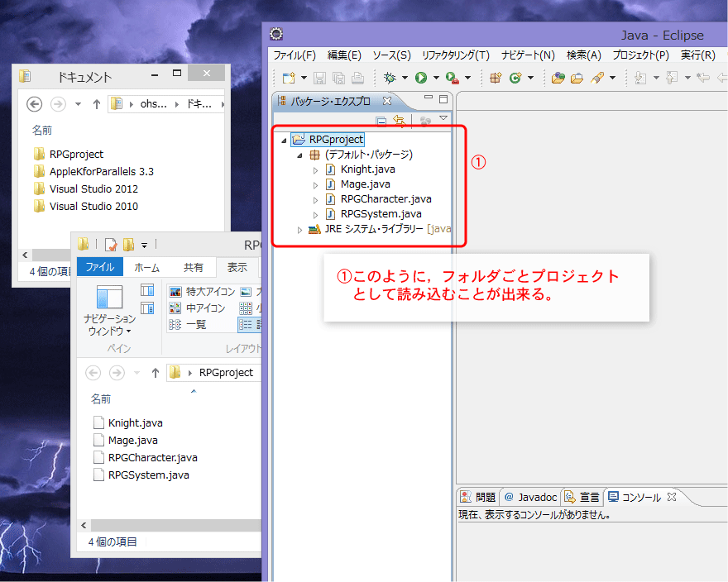Choose 中アイコン layout option
Image resolution: width=728 pixels, height=582 pixels.
click(198, 308)
